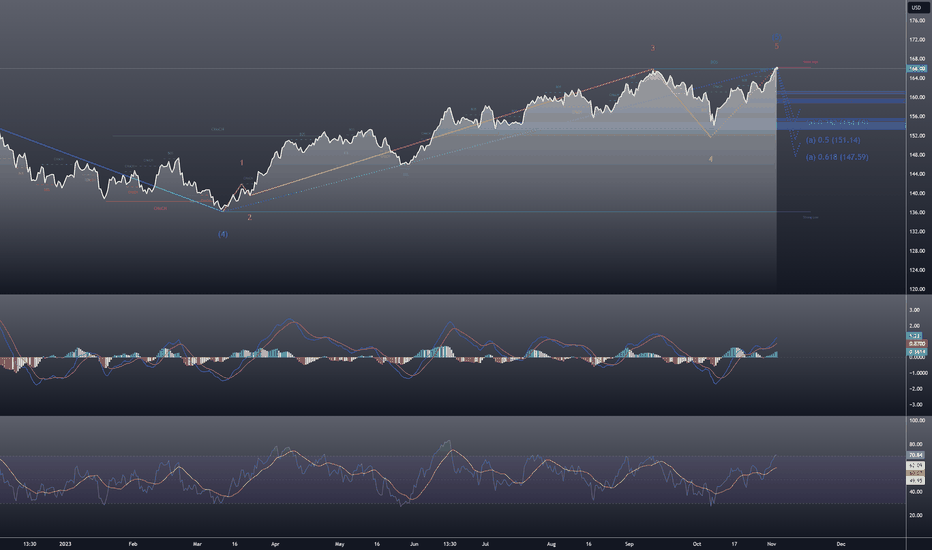Click the wave label 2 near the low
This screenshot has width=932, height=550.
coord(250,218)
